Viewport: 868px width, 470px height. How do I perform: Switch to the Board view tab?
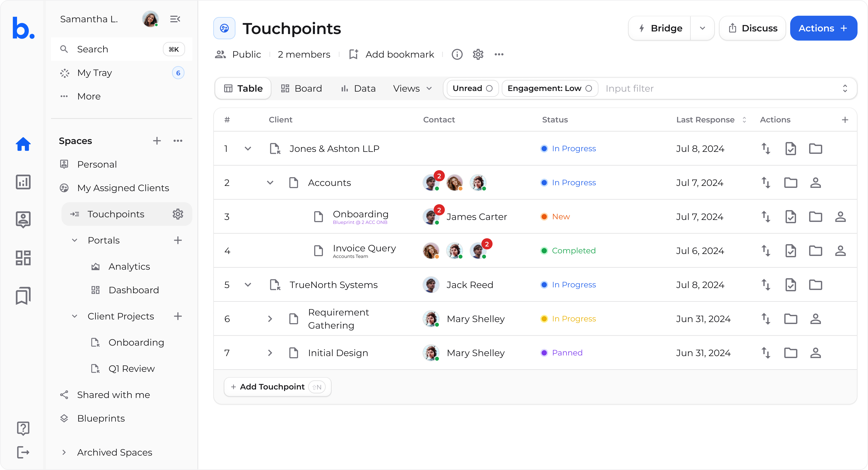click(301, 88)
